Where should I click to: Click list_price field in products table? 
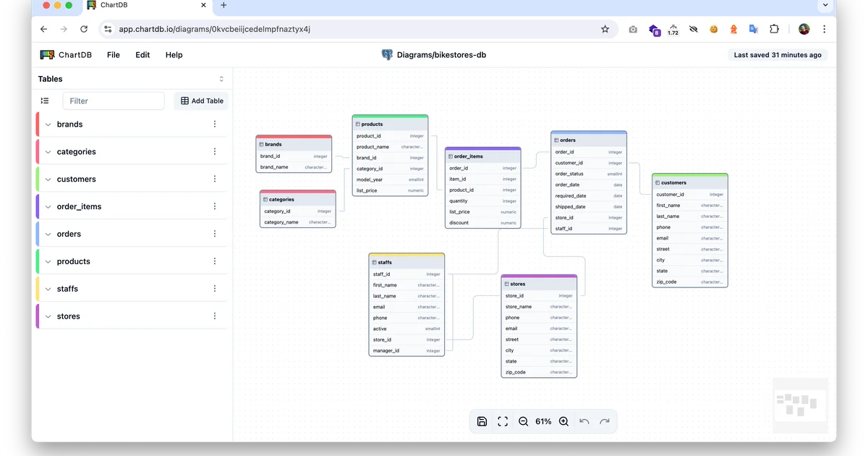pyautogui.click(x=390, y=190)
